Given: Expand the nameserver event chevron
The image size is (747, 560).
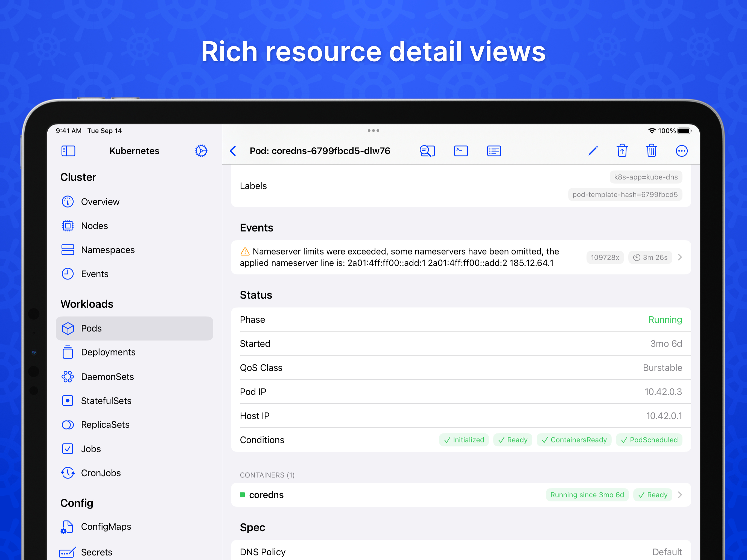Looking at the screenshot, I should pyautogui.click(x=680, y=257).
